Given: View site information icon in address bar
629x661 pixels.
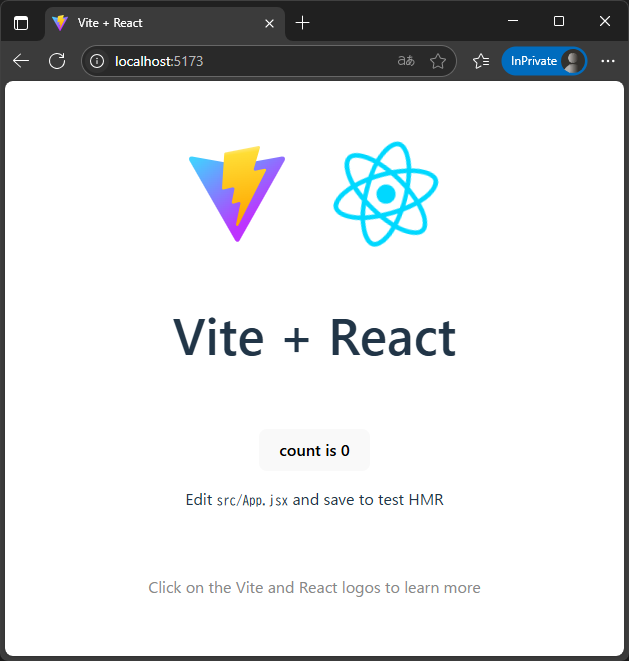Looking at the screenshot, I should (97, 61).
